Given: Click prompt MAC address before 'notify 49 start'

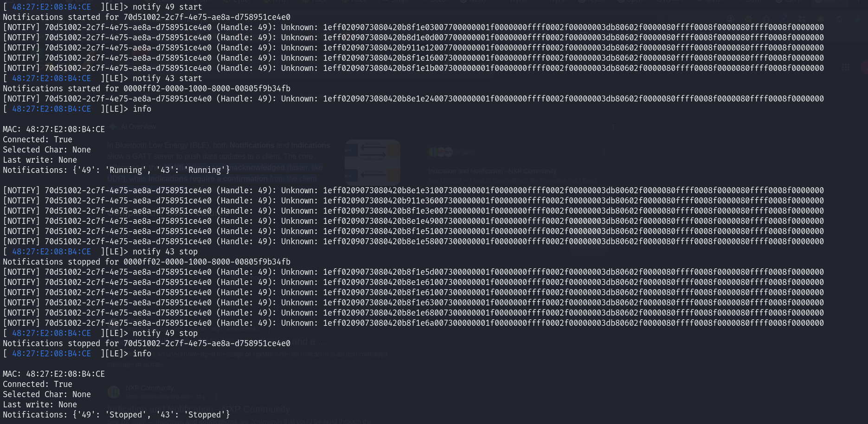Looking at the screenshot, I should 51,7.
